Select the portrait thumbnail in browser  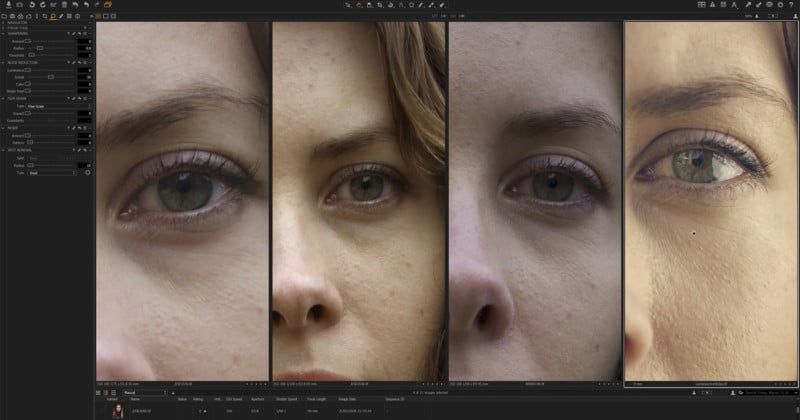click(x=118, y=410)
